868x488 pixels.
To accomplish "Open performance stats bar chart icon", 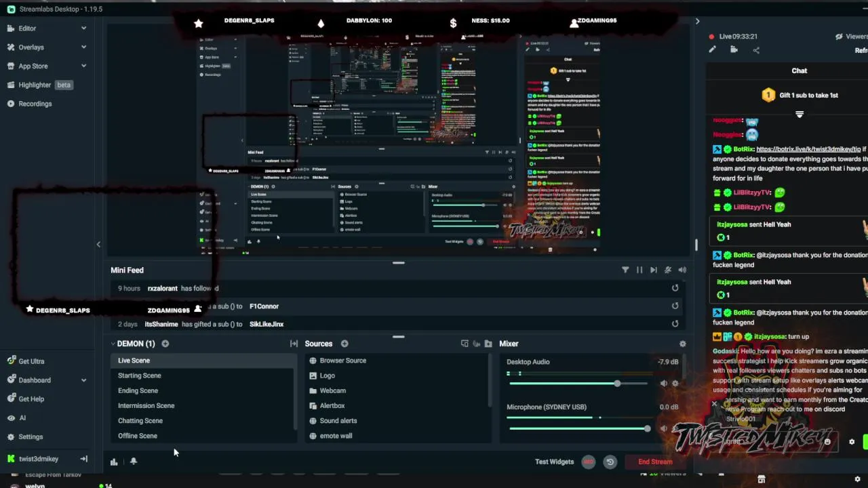I will 114,462.
